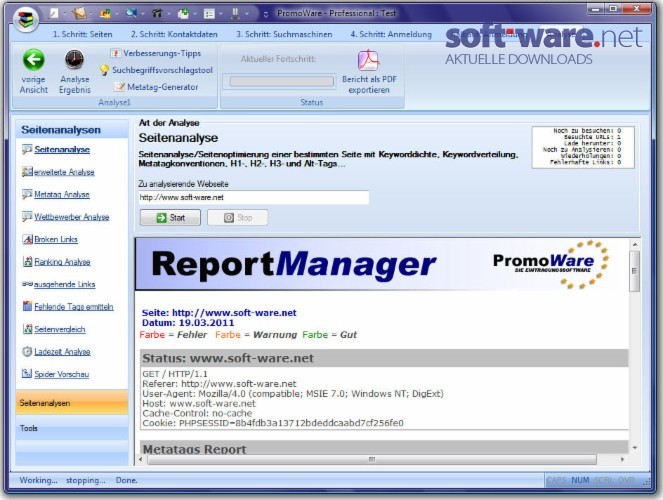
Task: Click the erweiterte Analyse sidebar icon
Action: [27, 172]
